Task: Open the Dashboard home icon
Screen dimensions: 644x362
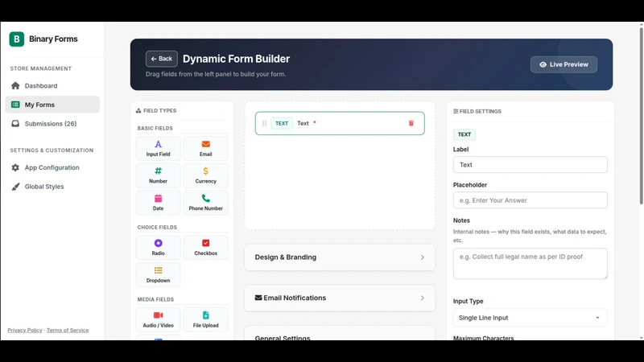Action: pos(15,85)
